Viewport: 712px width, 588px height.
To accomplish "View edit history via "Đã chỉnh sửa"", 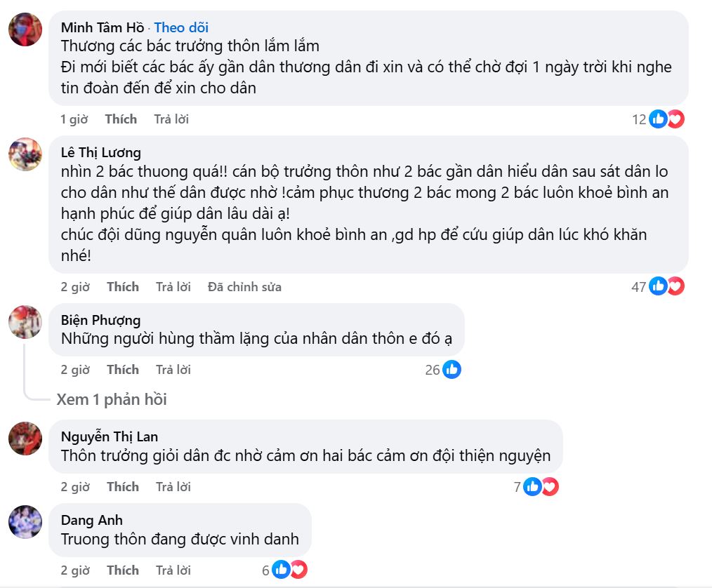I will pos(244,286).
